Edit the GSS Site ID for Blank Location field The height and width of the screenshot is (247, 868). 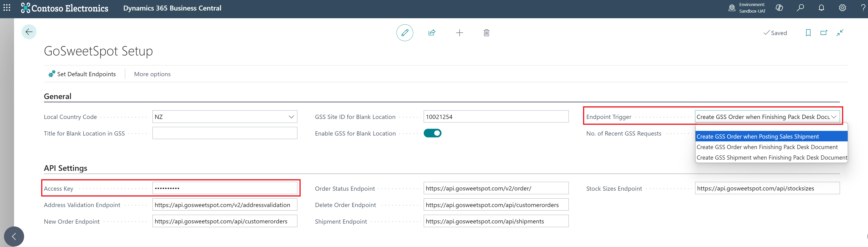pos(496,117)
